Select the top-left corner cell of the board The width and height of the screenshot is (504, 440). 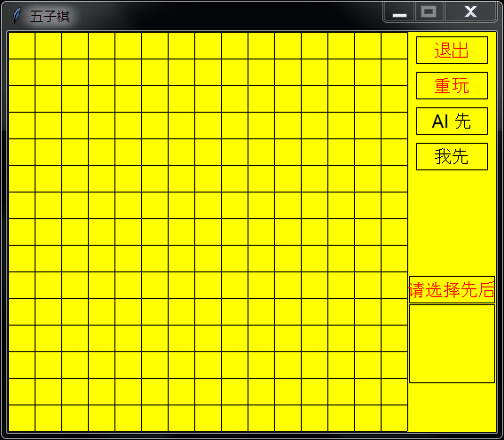[21, 45]
